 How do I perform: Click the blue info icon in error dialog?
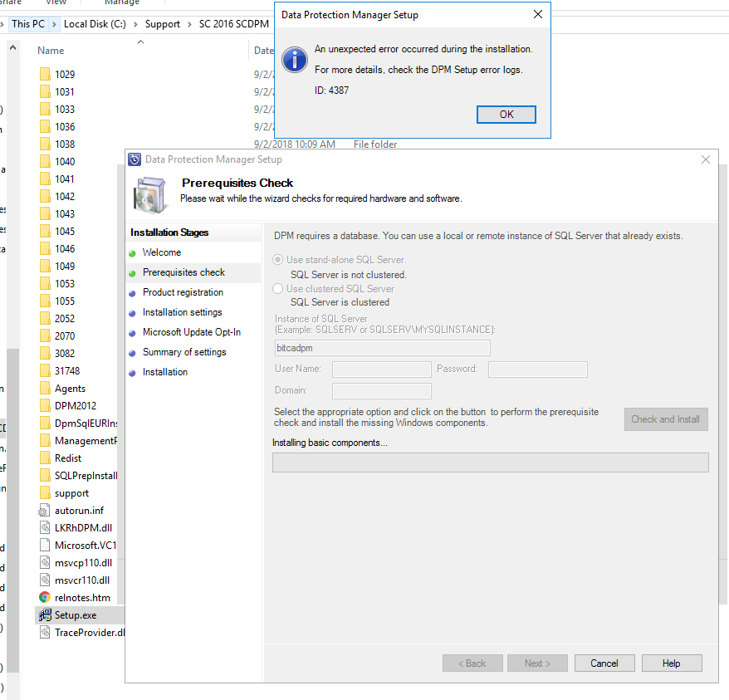(x=295, y=60)
